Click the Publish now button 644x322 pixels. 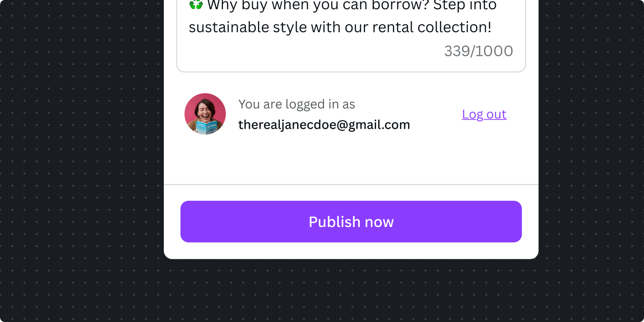(x=351, y=221)
